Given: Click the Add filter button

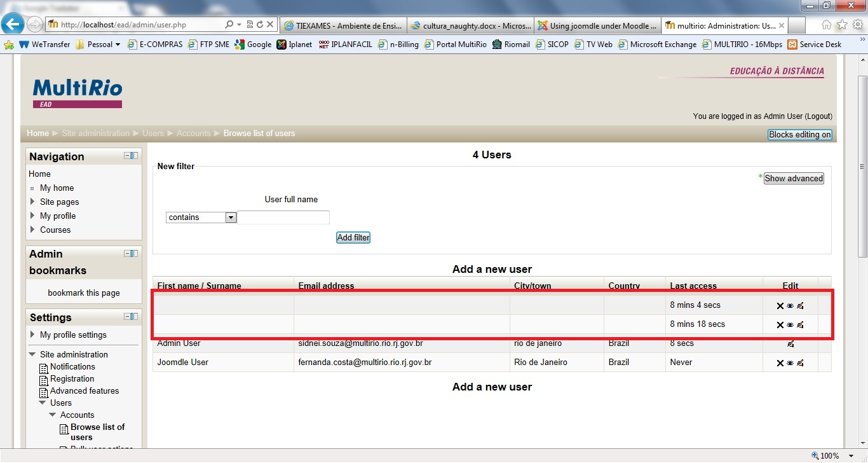Looking at the screenshot, I should (x=353, y=237).
